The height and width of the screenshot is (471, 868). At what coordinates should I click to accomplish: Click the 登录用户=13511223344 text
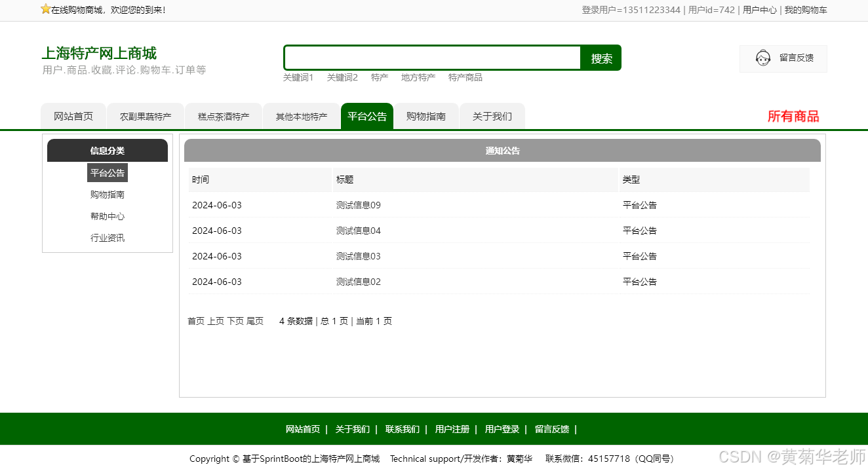click(631, 10)
